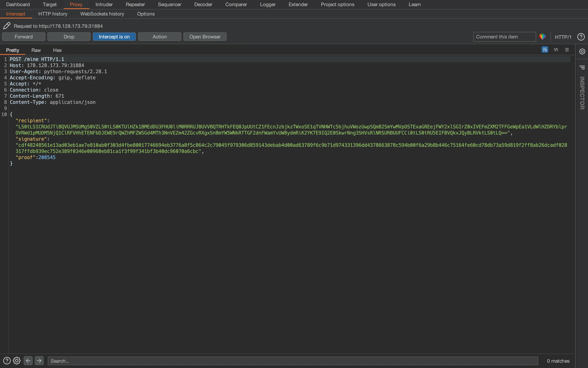Switch to the Raw view tab
588x368 pixels.
coord(36,50)
